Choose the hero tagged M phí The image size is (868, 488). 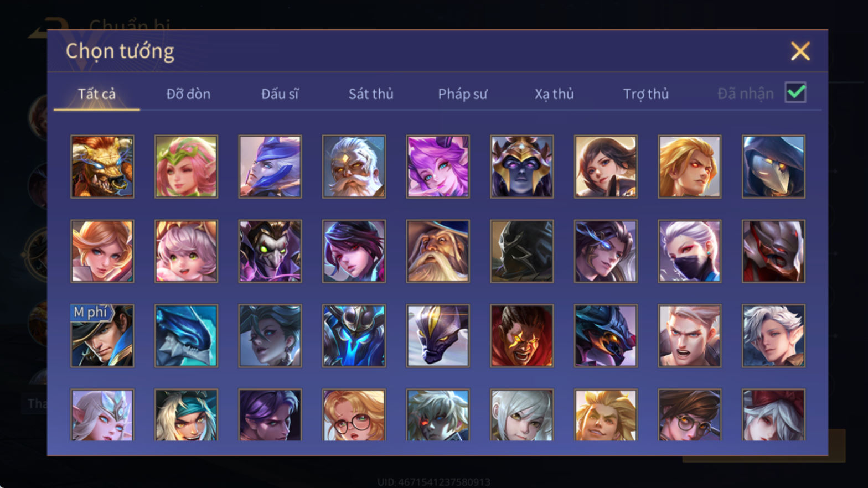tap(102, 335)
